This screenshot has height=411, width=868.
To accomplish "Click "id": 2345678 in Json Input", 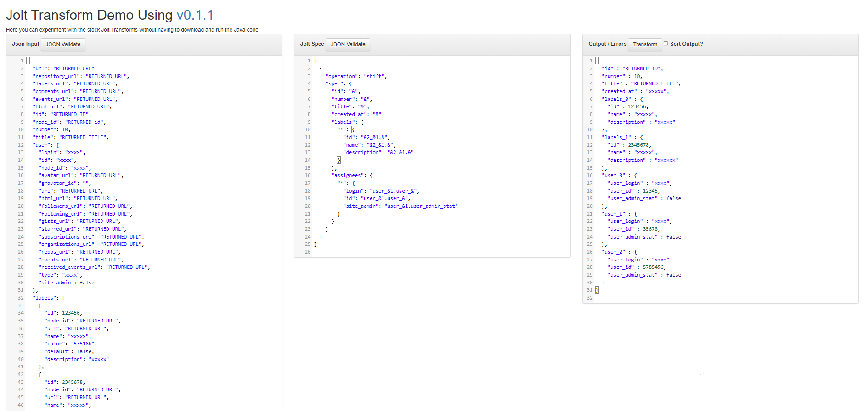I will point(65,382).
